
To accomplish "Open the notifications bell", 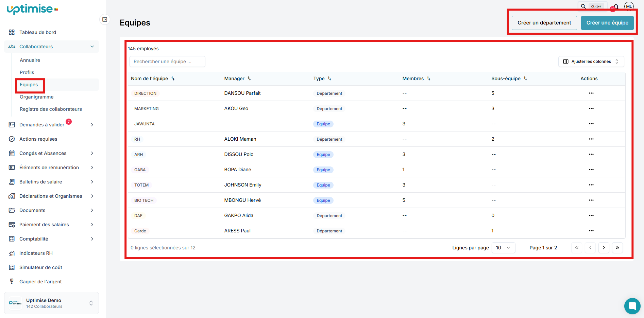I will 616,7.
